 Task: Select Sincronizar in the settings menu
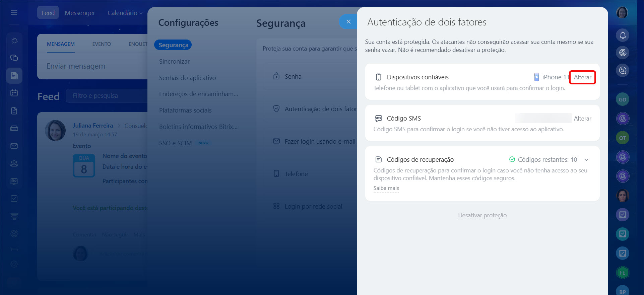click(174, 62)
